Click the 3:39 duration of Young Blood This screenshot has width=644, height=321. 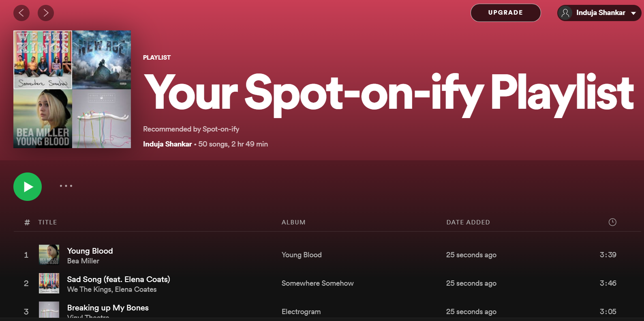(608, 255)
